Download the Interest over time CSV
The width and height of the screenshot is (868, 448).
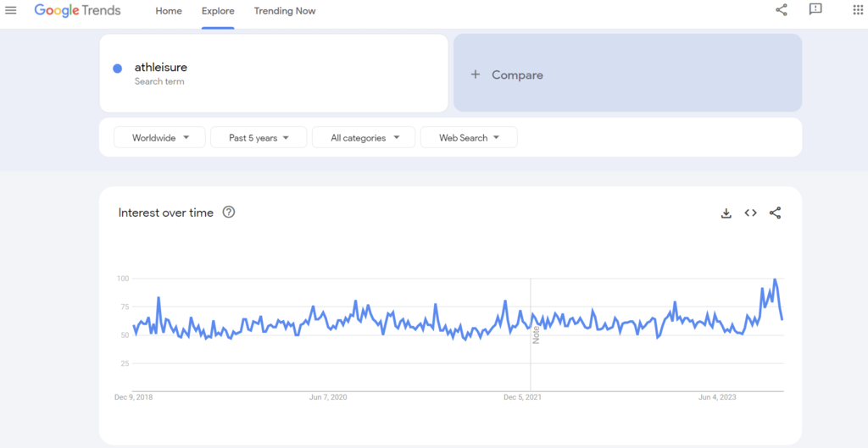pos(726,213)
